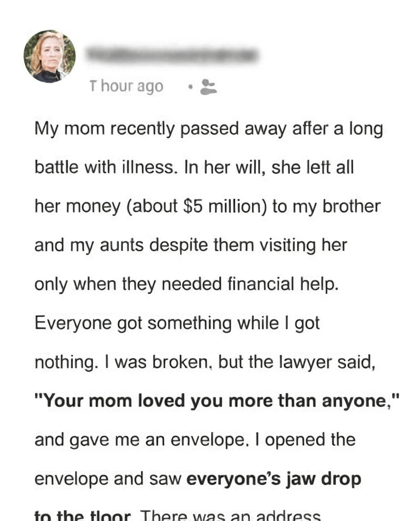Click the friends audience icon
This screenshot has height=521, width=420.
208,87
